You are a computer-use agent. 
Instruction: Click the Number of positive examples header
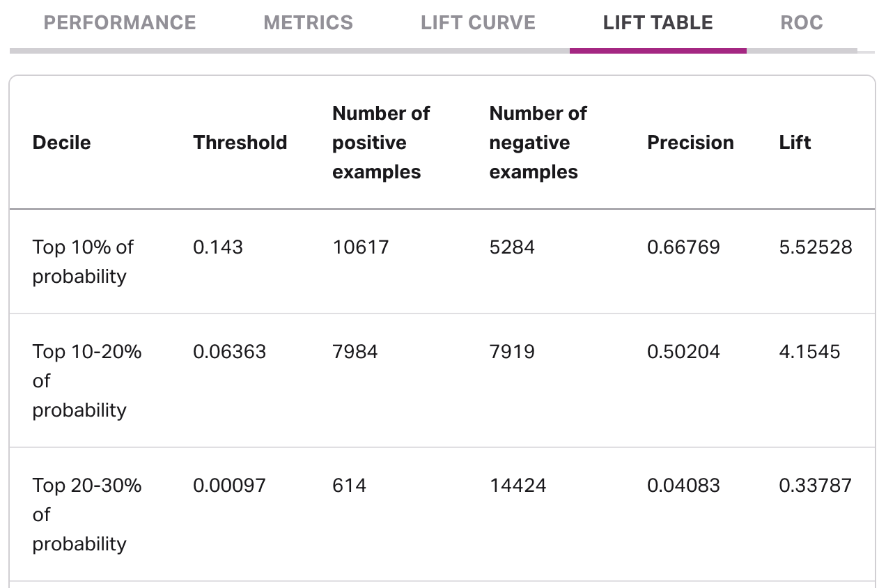[380, 143]
